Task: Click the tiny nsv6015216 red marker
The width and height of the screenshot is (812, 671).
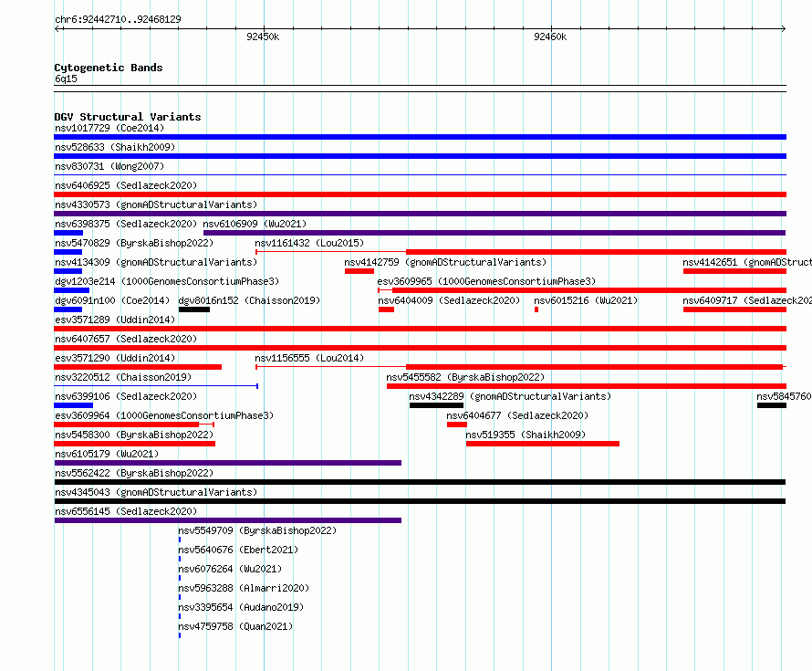Action: [x=536, y=309]
